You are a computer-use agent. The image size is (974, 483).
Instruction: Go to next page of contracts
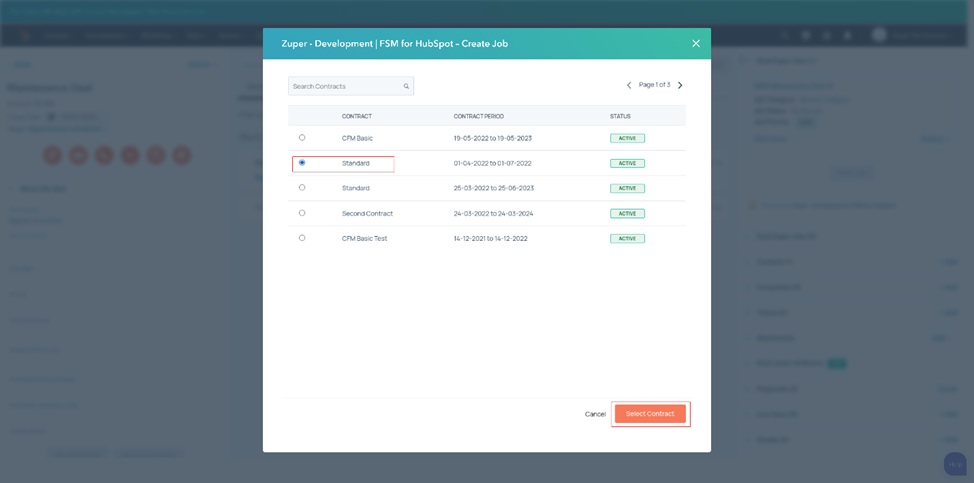coord(680,86)
